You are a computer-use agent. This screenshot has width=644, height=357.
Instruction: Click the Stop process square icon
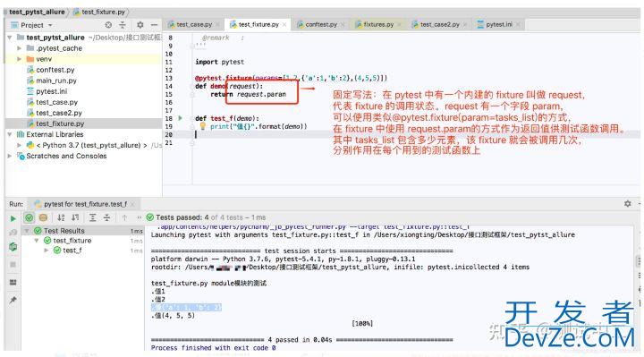click(x=13, y=264)
